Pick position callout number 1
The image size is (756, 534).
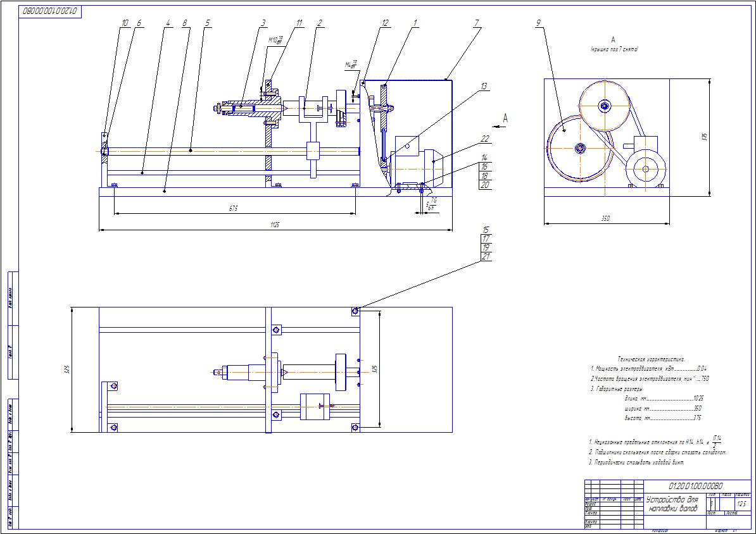[415, 23]
